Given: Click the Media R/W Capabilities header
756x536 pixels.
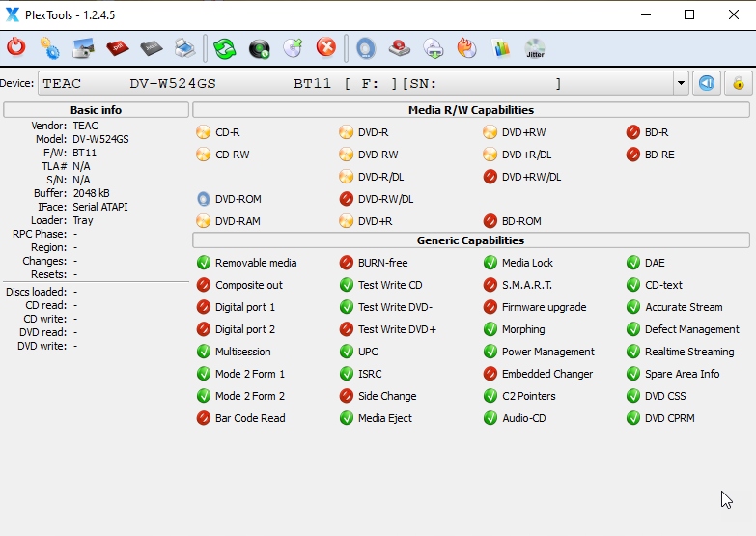Looking at the screenshot, I should 471,110.
